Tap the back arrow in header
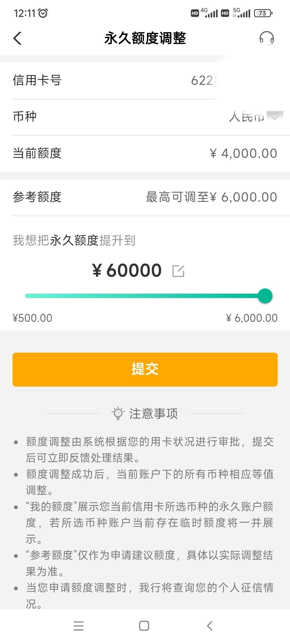Image resolution: width=290 pixels, height=644 pixels. pyautogui.click(x=17, y=38)
